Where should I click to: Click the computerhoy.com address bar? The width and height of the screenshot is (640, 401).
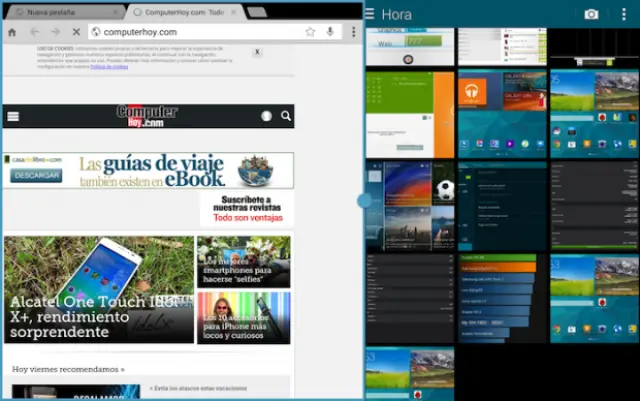[190, 32]
